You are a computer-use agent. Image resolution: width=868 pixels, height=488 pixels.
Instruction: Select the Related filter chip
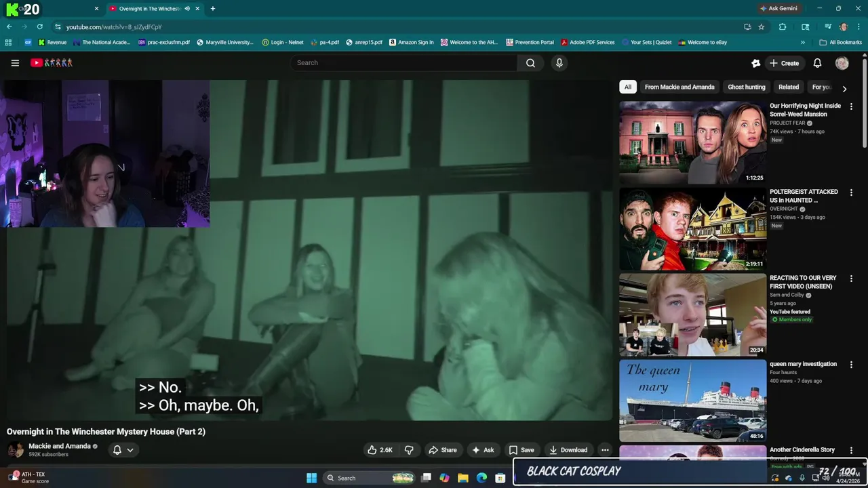click(x=789, y=87)
